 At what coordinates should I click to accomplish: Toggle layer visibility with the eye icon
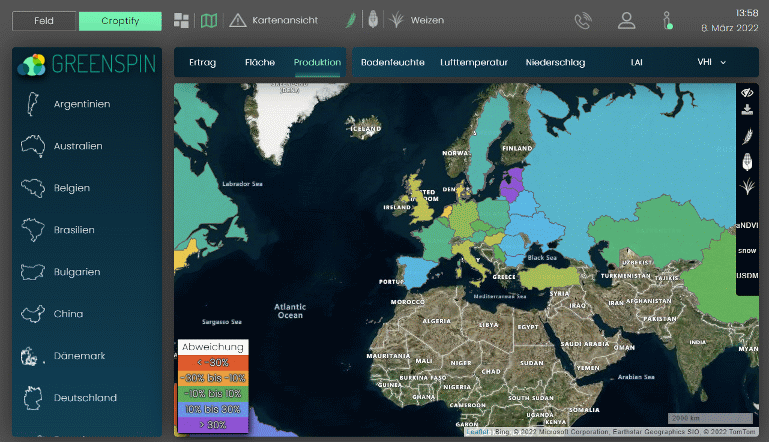(746, 92)
